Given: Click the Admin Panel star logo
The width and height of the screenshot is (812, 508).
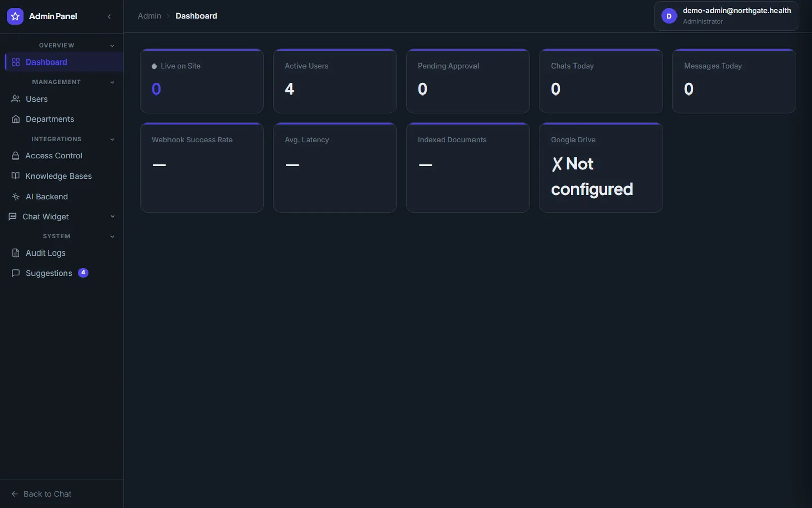Looking at the screenshot, I should [15, 16].
